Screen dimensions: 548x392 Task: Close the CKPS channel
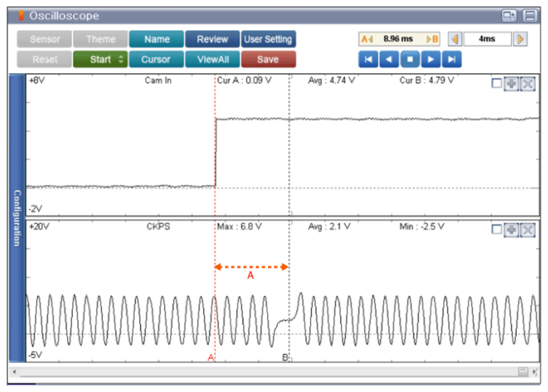(528, 230)
